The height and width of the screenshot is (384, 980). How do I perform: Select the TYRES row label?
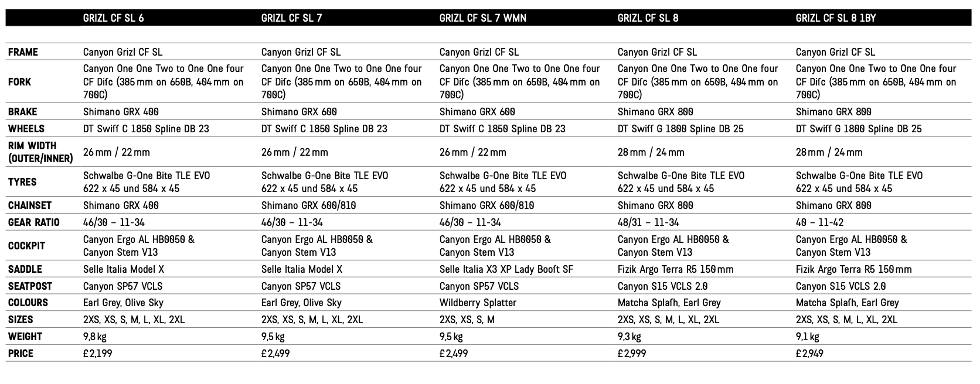[x=22, y=182]
